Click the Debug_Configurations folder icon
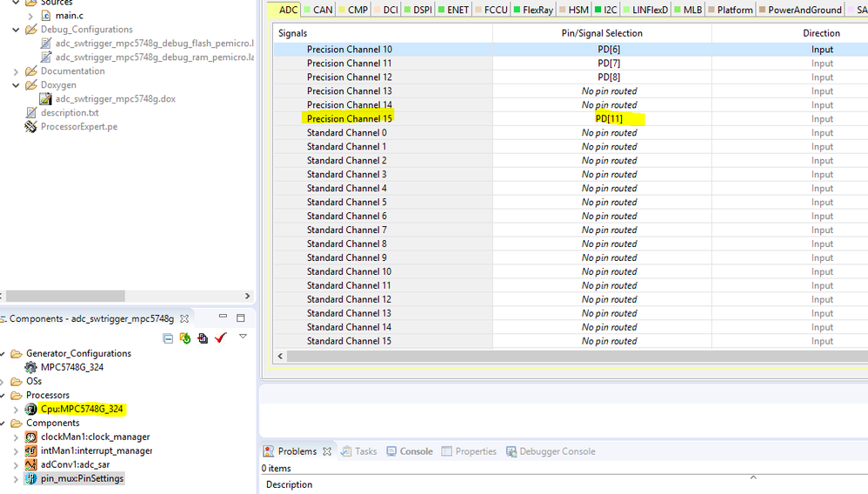This screenshot has height=494, width=868. point(31,30)
